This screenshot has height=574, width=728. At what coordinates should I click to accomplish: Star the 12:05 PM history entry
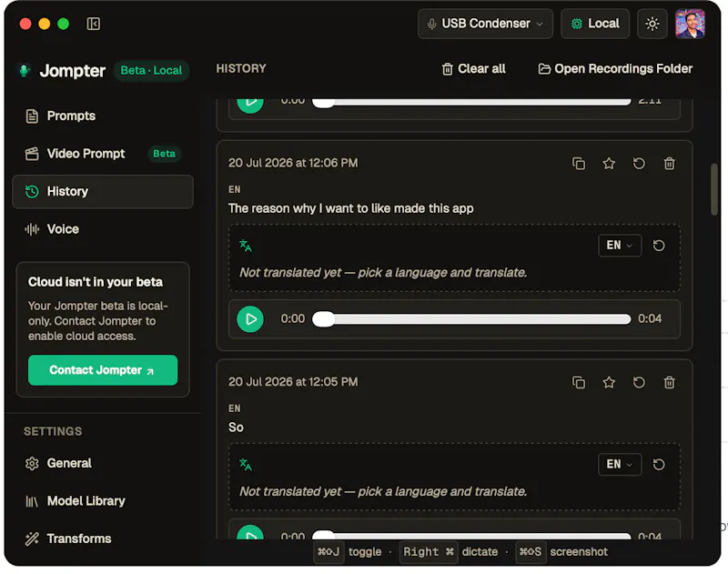(x=609, y=382)
